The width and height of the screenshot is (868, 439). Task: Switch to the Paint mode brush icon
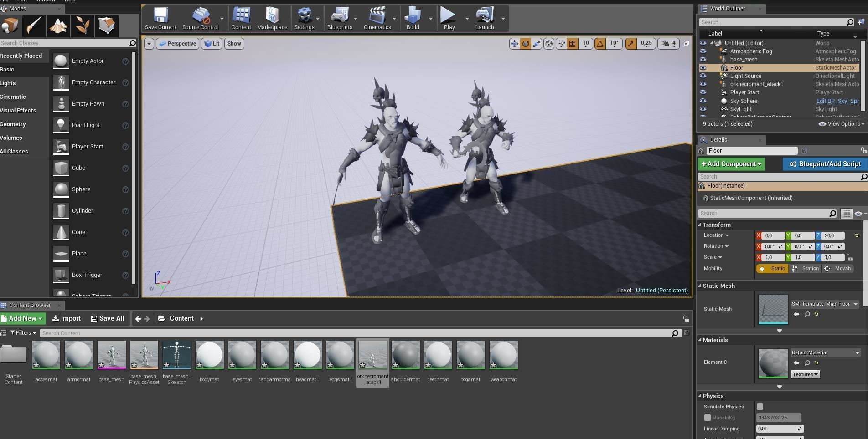(34, 26)
